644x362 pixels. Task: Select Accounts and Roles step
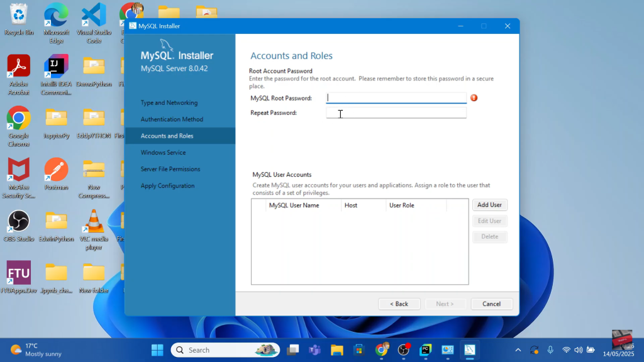180,136
